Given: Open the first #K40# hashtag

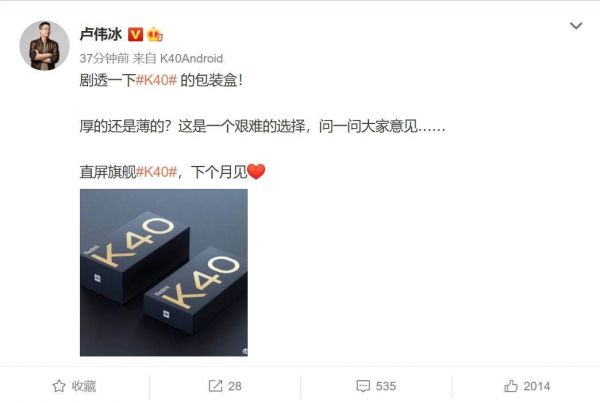Looking at the screenshot, I should (156, 80).
